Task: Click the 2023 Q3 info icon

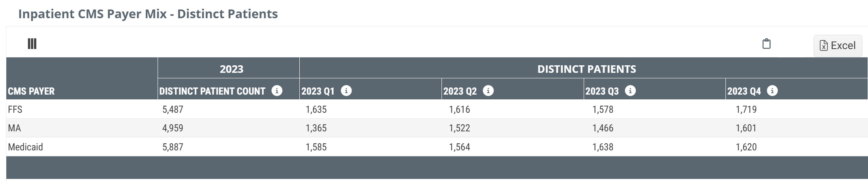Action: tap(630, 91)
